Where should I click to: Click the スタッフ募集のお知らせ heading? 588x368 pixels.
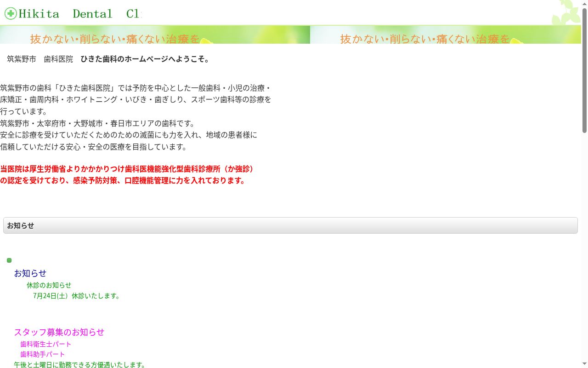click(59, 332)
